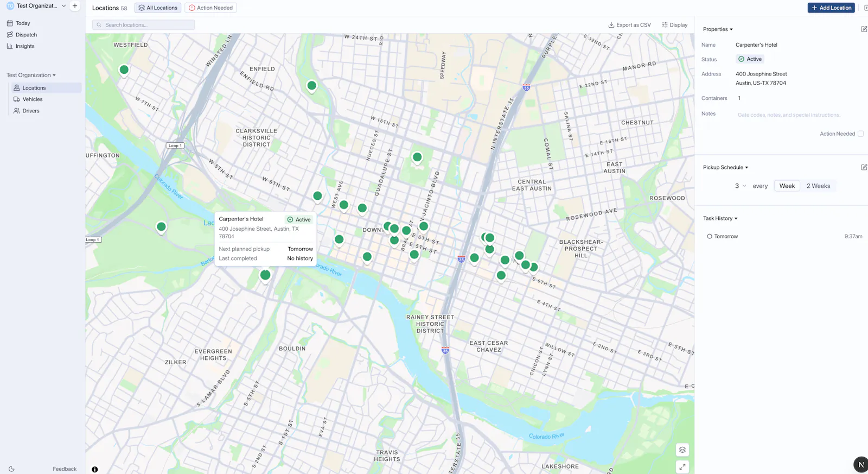Select the 2 Weeks schedule option
868x474 pixels.
[818, 186]
